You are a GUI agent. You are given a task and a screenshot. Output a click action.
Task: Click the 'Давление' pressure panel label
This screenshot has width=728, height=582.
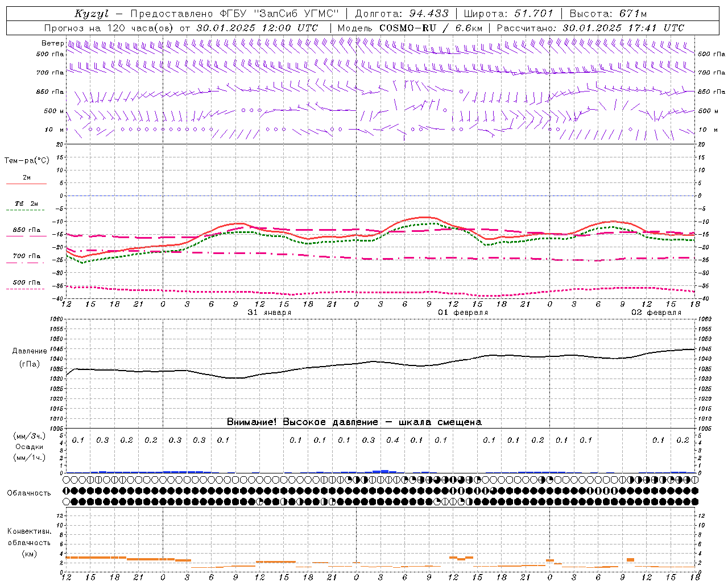(x=30, y=351)
